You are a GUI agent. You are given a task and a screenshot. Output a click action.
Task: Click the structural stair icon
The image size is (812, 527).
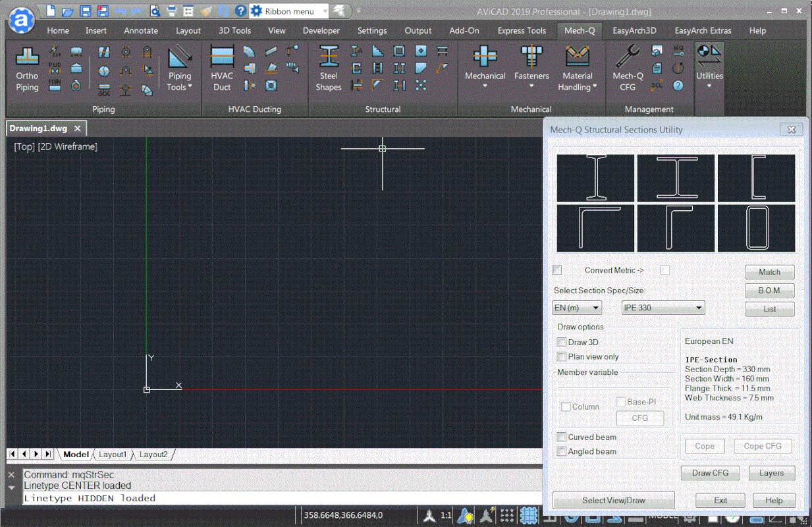[377, 51]
